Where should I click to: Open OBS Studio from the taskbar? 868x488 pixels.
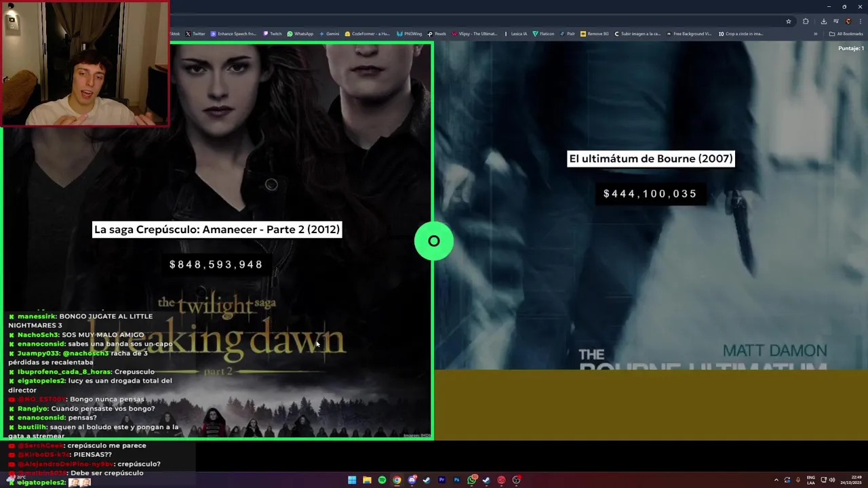(x=516, y=480)
